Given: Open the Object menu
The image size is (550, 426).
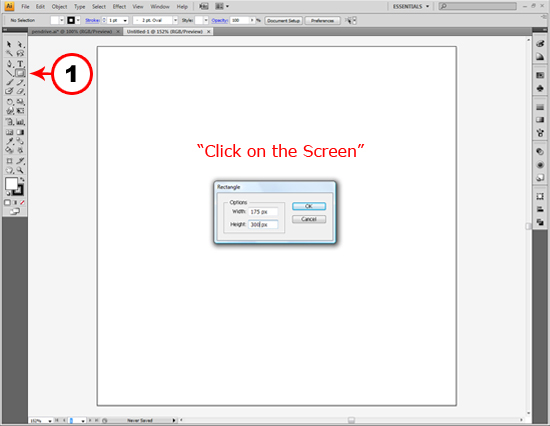Looking at the screenshot, I should point(59,7).
